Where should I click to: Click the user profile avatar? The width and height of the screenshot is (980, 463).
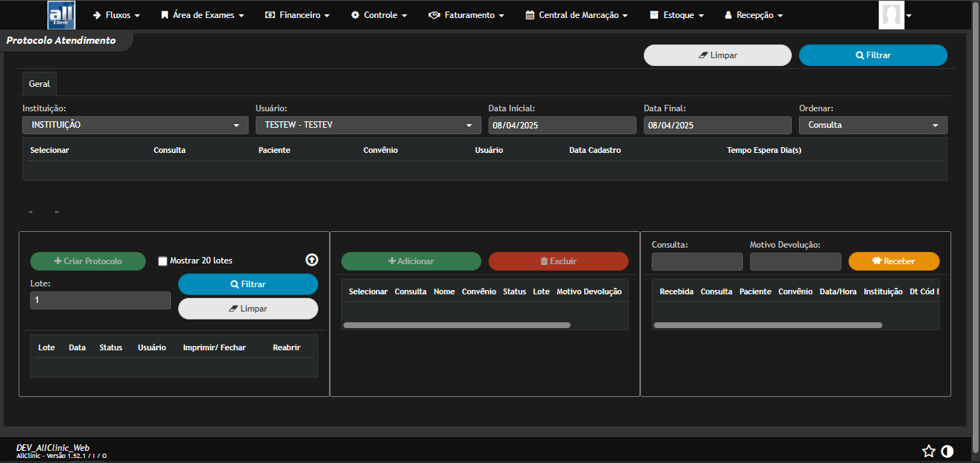tap(891, 15)
